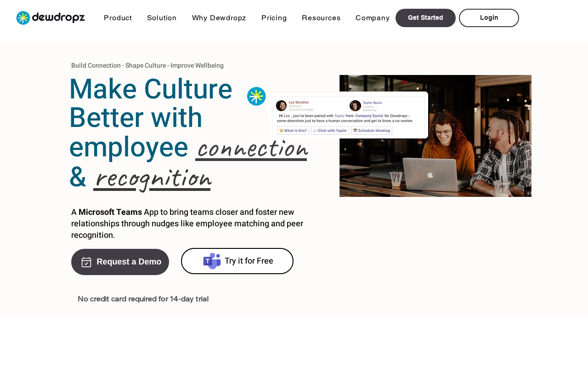This screenshot has width=588, height=368.
Task: Click the What is this? chip
Action: (293, 131)
